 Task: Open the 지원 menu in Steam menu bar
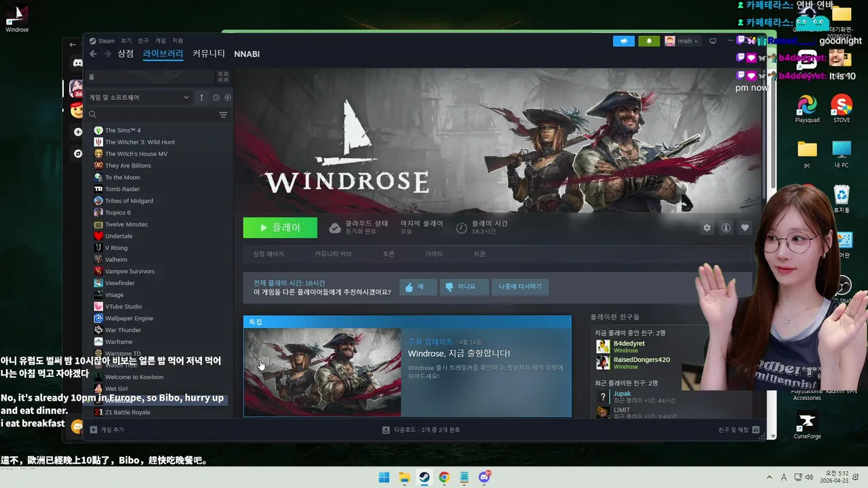(x=178, y=41)
